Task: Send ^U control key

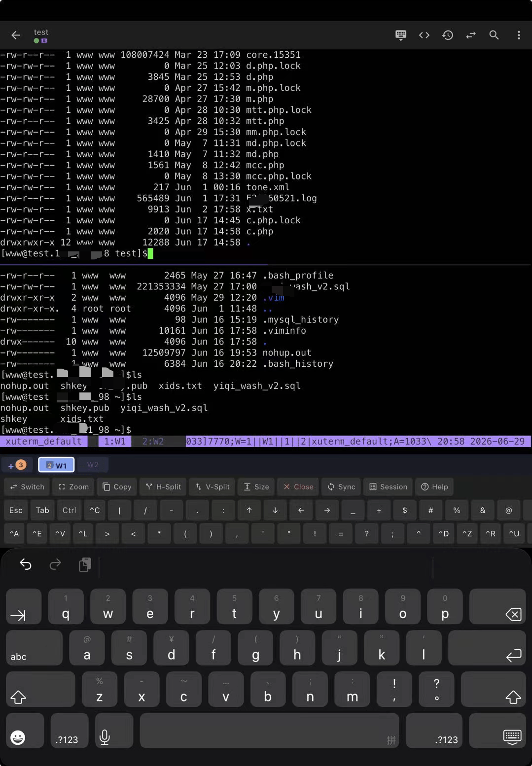Action: [x=514, y=533]
